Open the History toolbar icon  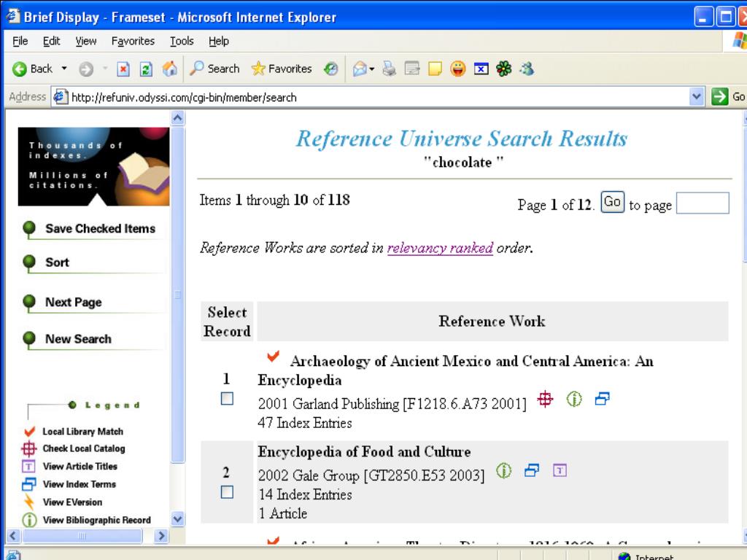point(330,69)
